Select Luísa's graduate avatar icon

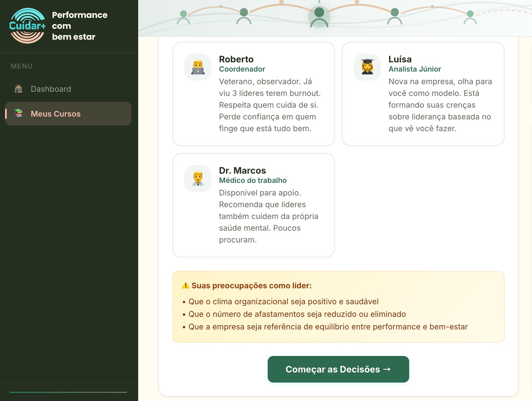click(x=367, y=67)
